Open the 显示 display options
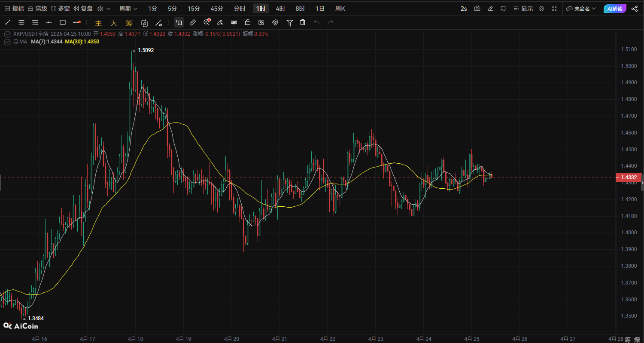644x343 pixels. [524, 9]
